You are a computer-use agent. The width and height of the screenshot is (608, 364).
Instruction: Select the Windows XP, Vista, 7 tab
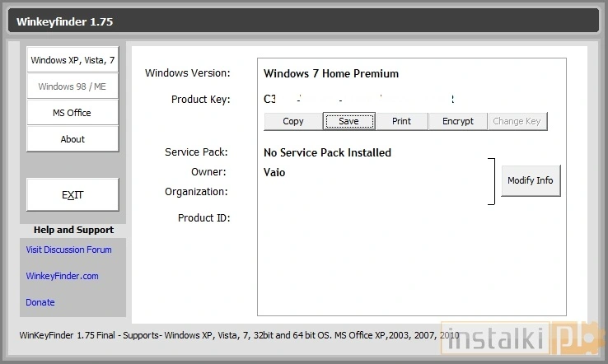[72, 60]
